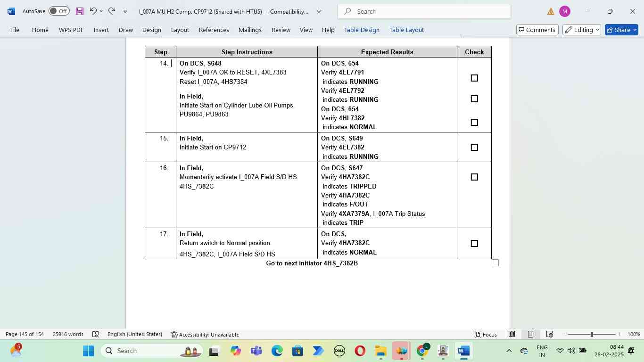644x362 pixels.
Task: Open the Customize Quick Access Toolbar dropdown
Action: [125, 11]
